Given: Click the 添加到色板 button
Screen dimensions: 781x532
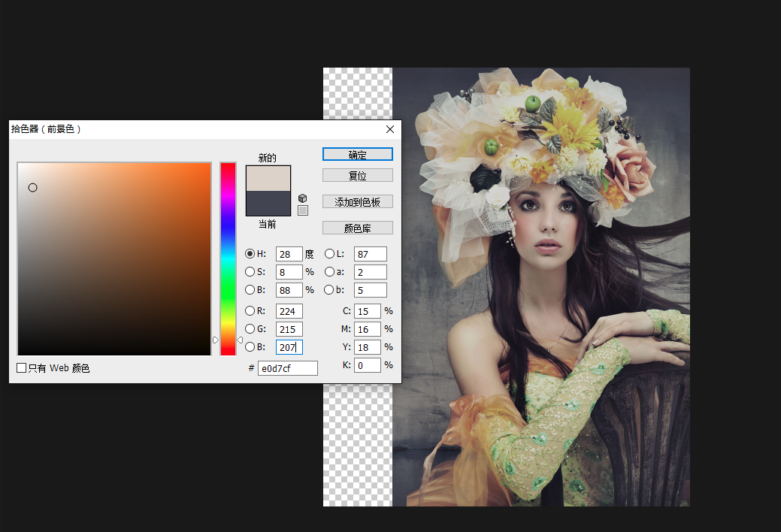Looking at the screenshot, I should 357,202.
